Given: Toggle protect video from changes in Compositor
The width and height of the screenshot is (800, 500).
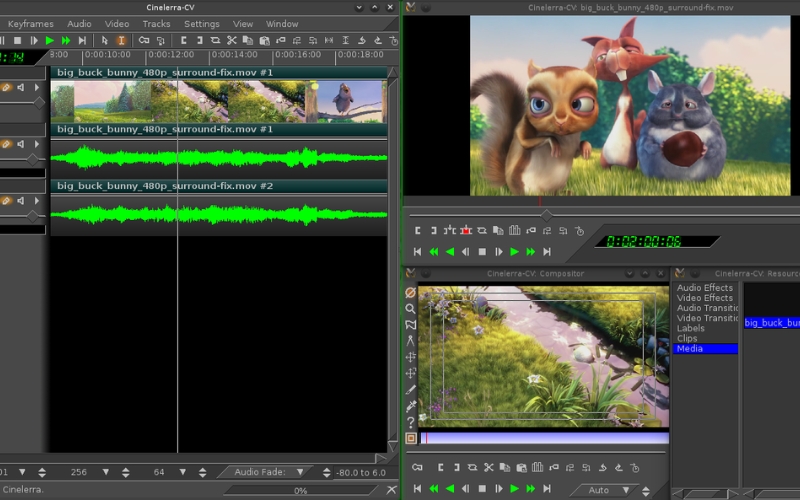Looking at the screenshot, I should click(410, 292).
